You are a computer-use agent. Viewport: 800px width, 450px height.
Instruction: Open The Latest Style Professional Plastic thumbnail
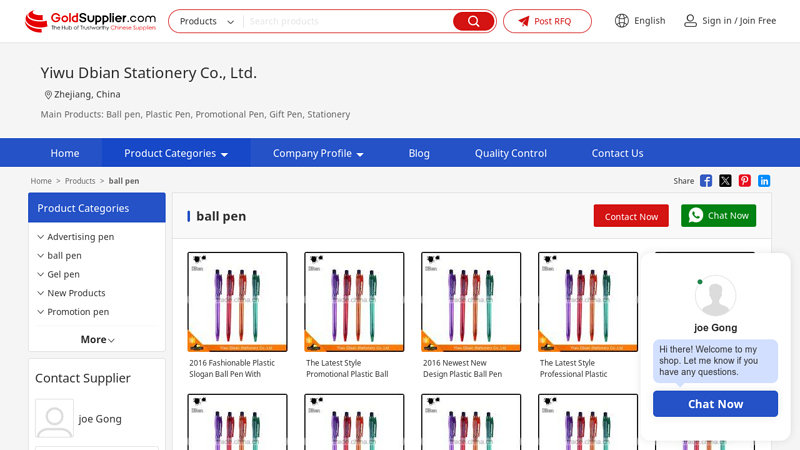point(588,302)
